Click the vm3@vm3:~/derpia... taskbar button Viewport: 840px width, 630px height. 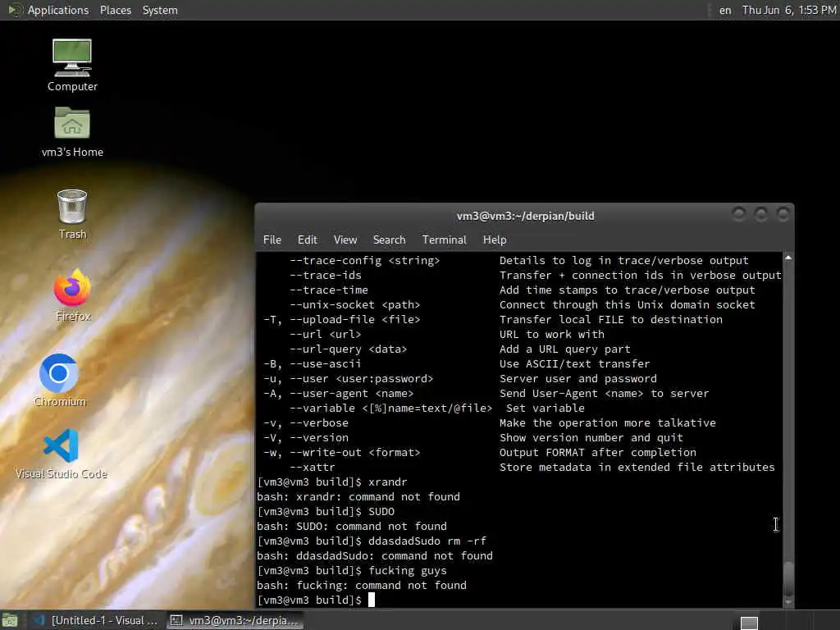[235, 620]
